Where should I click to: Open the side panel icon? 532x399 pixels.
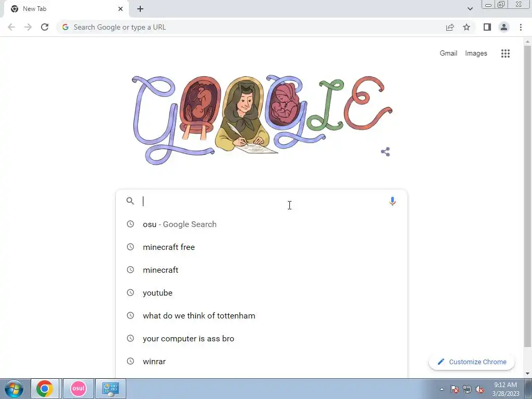point(487,27)
